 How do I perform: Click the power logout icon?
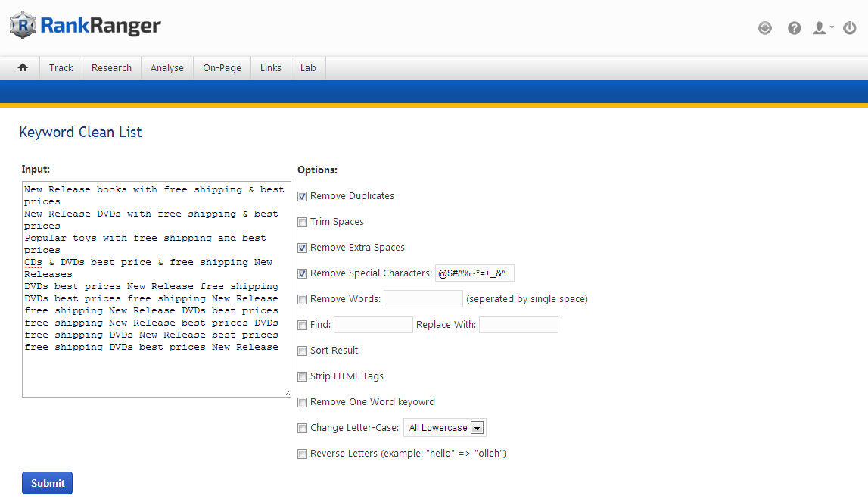coord(850,28)
